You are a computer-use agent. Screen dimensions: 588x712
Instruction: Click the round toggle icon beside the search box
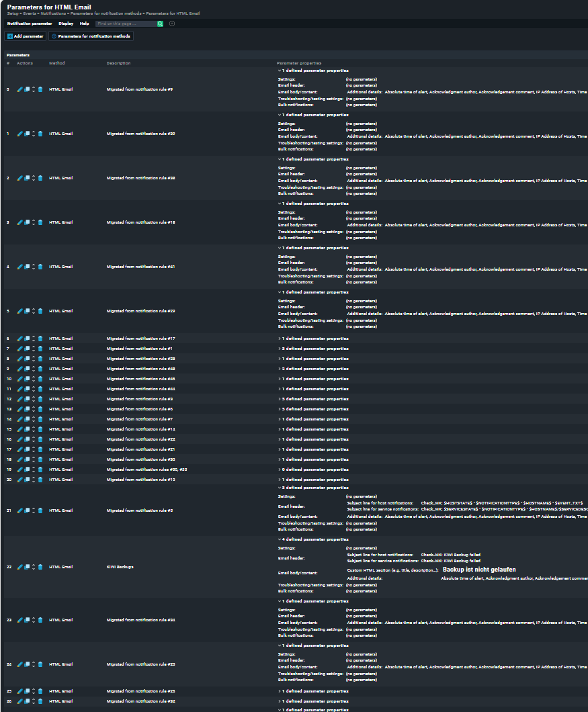pos(172,24)
